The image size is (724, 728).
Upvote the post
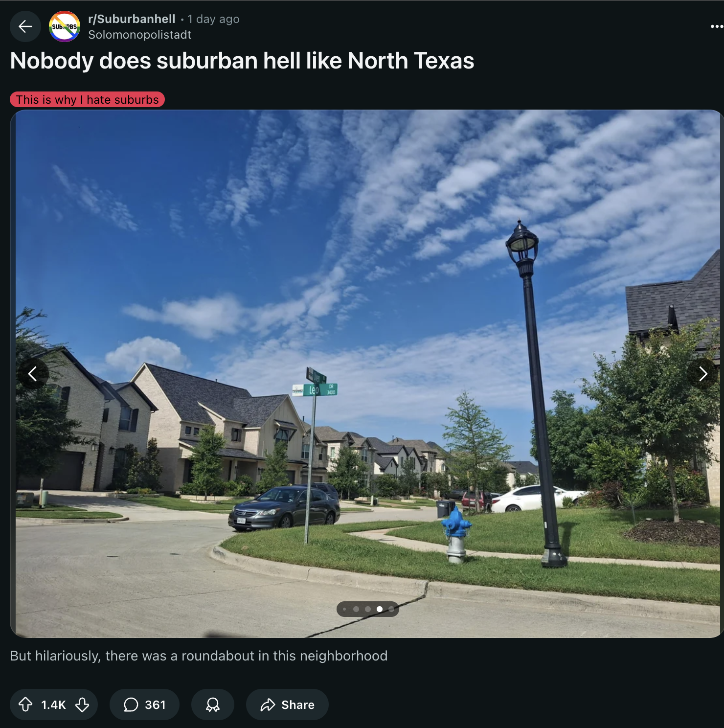pyautogui.click(x=25, y=705)
